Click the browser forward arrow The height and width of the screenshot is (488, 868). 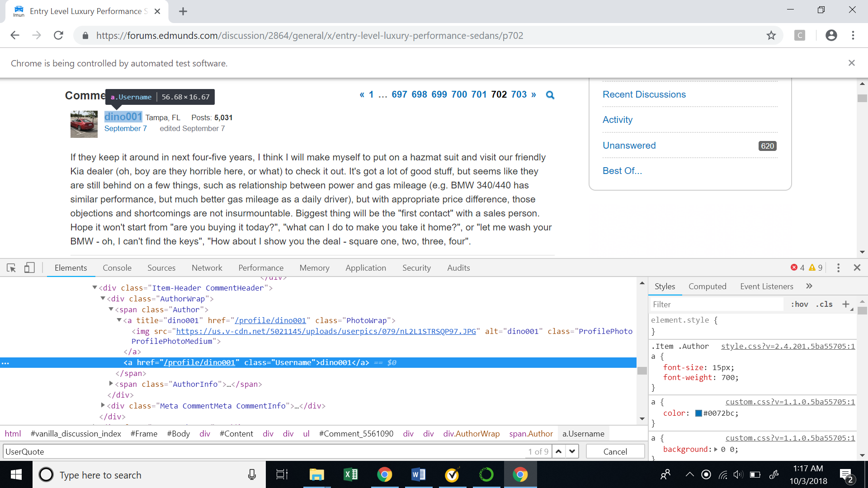[x=37, y=35]
